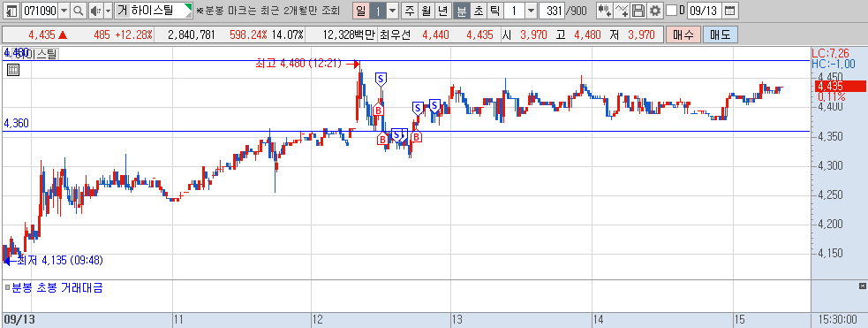The width and height of the screenshot is (868, 328).
Task: Switch chart to monthly 월 period
Action: (426, 10)
